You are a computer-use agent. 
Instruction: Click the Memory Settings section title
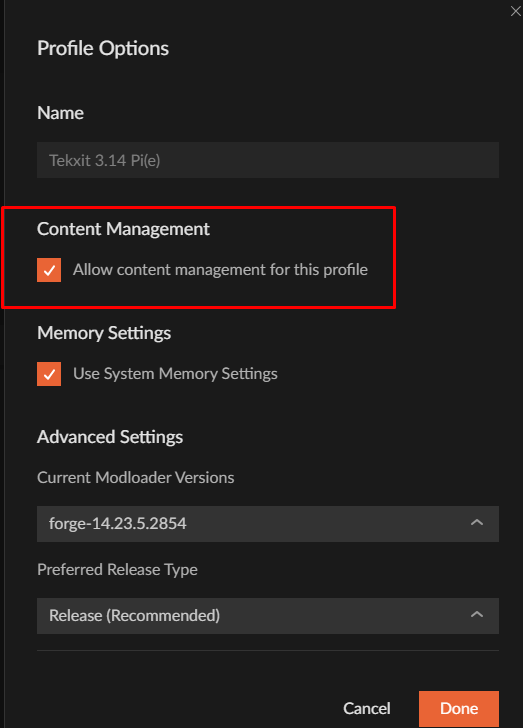click(104, 333)
